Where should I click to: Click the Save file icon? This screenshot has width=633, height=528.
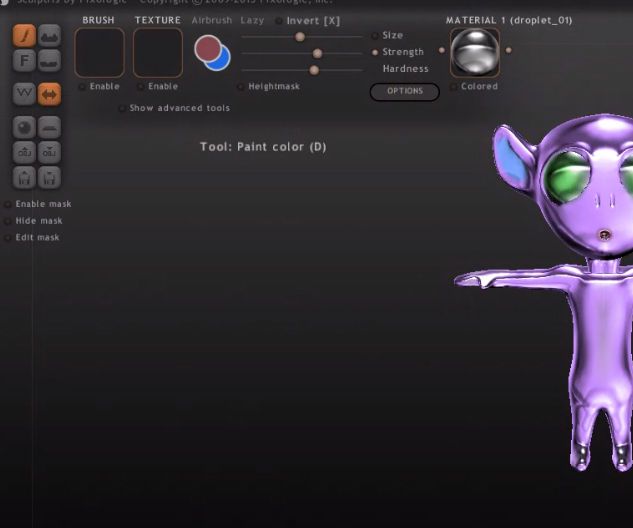tap(49, 177)
